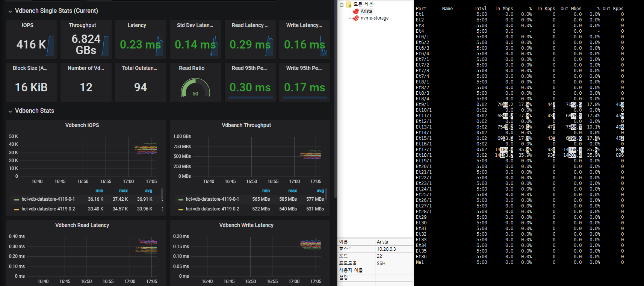644x286 pixels.
Task: Open the Block Size panel title
Action: [x=30, y=68]
